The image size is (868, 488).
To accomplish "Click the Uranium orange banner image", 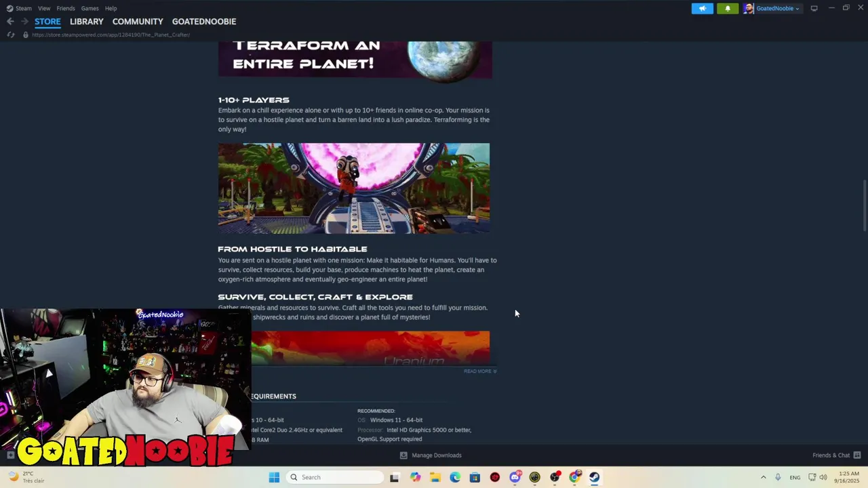I will [x=370, y=348].
